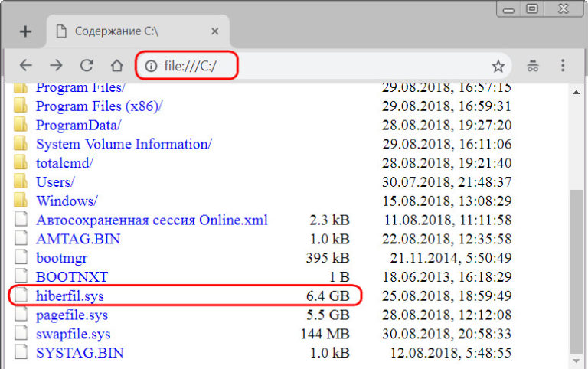Open the Program Files (x86)/ folder link
This screenshot has height=369, width=588.
[99, 106]
